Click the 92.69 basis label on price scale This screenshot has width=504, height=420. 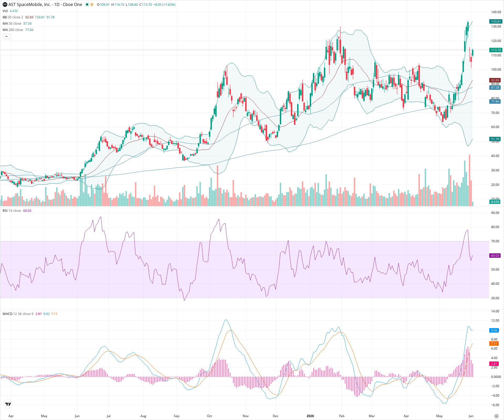click(x=495, y=80)
